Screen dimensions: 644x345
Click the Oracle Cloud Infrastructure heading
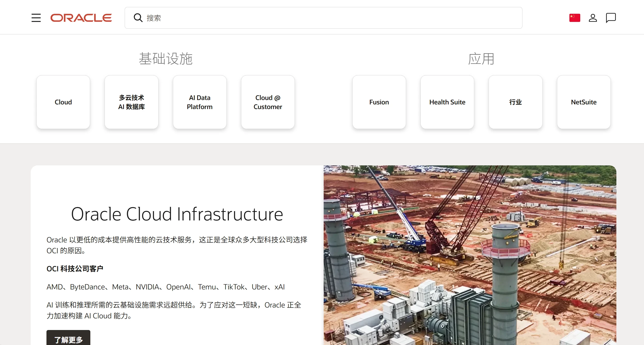pyautogui.click(x=177, y=214)
